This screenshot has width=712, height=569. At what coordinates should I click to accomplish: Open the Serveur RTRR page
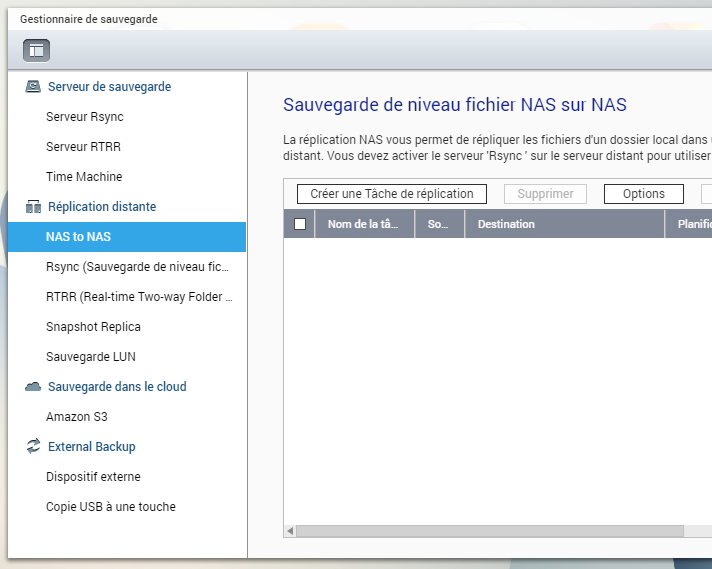click(84, 147)
